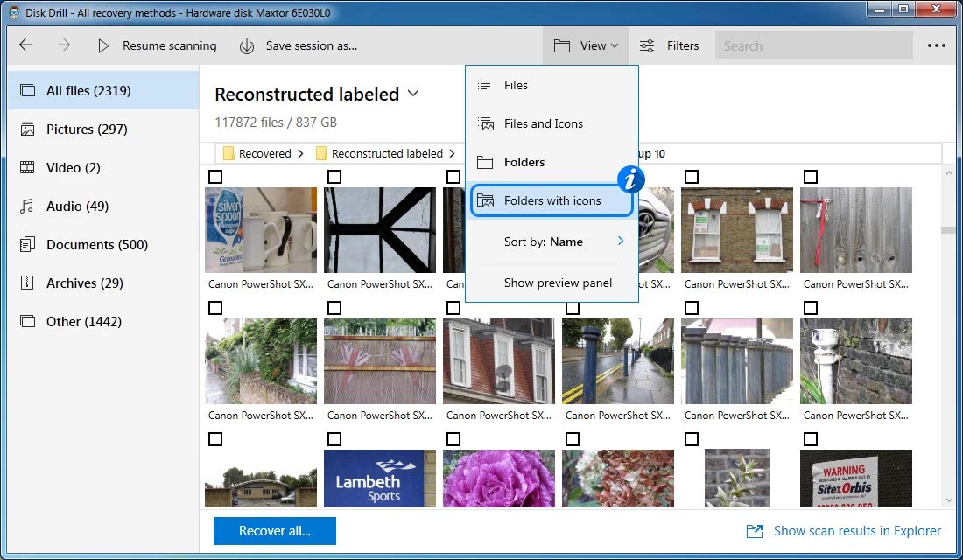Screen dimensions: 963x560
Task: Expand the Sort by Name submenu arrow
Action: 621,241
